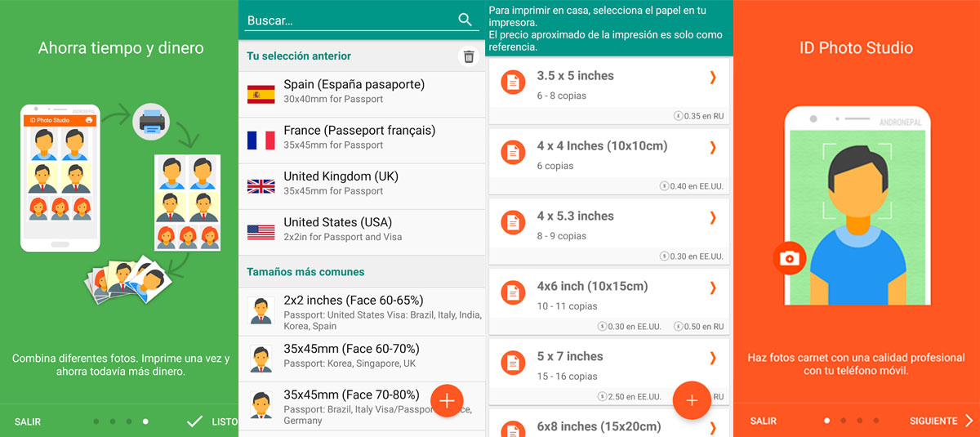Click the document icon beside 3.5 x 5 inches
980x437 pixels.
[x=513, y=82]
